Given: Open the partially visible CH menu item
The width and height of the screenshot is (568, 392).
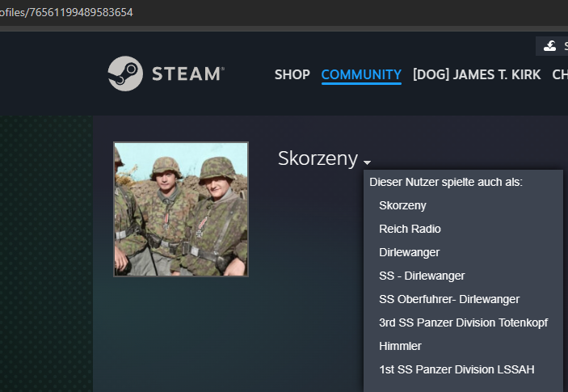Looking at the screenshot, I should 559,74.
